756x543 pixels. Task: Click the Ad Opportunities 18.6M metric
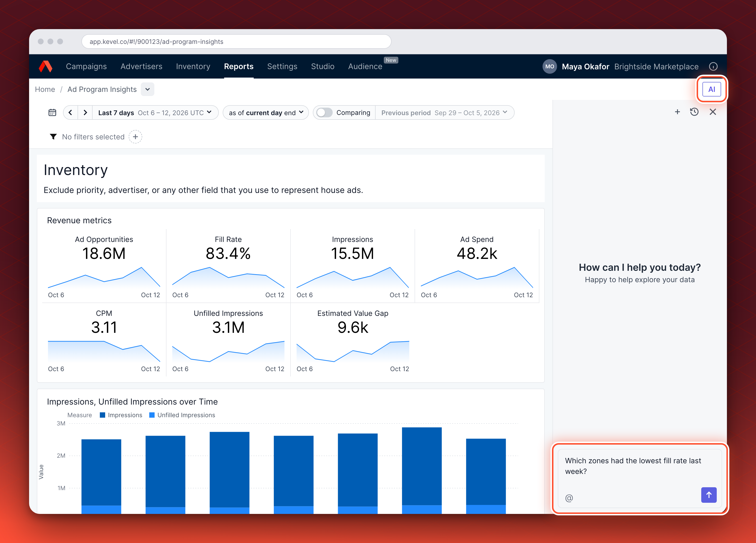(x=104, y=265)
